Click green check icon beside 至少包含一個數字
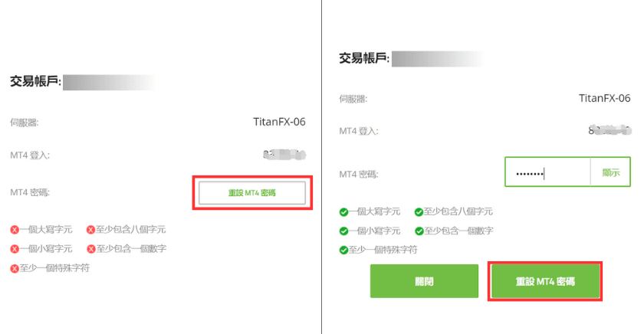The height and width of the screenshot is (334, 644). 419,231
